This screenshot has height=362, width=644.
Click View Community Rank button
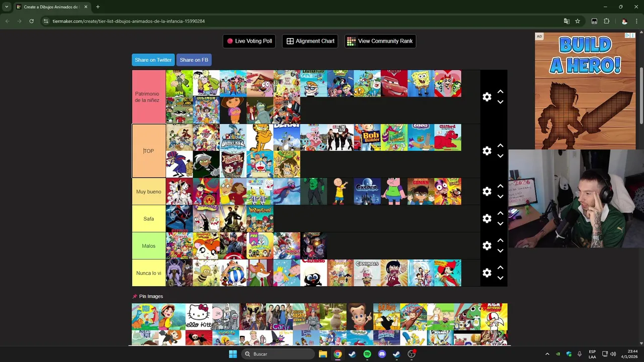point(380,41)
